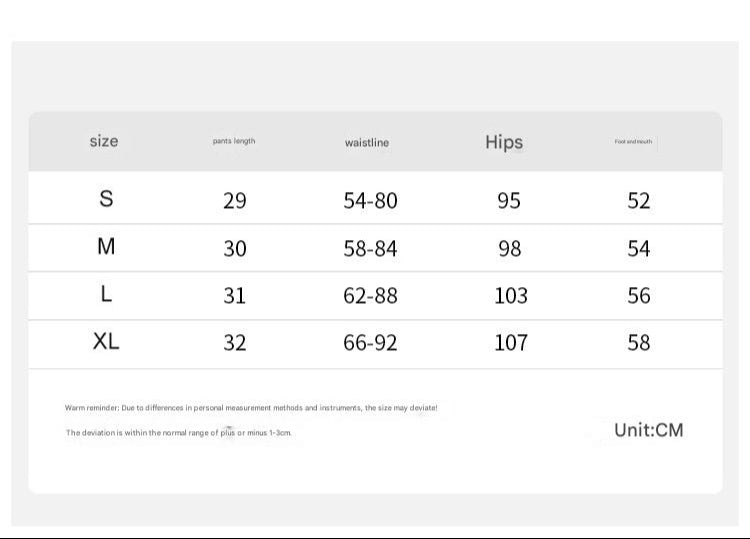Screen dimensions: 750x539
Task: Click the 'size' column header
Action: click(x=104, y=141)
